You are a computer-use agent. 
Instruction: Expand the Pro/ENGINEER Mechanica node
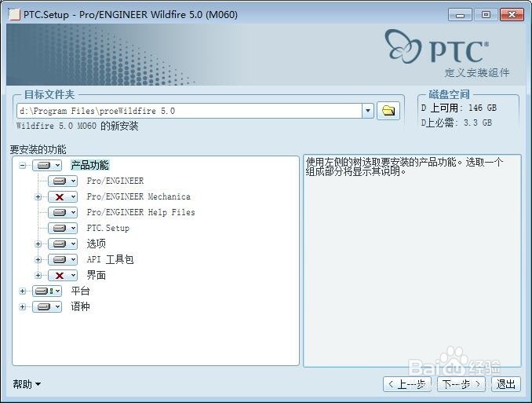tap(38, 196)
